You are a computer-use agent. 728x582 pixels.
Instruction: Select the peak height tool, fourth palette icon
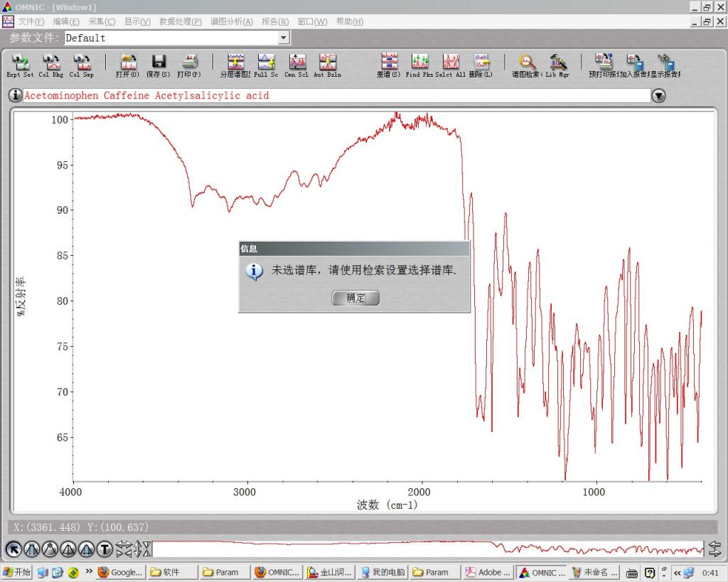[x=68, y=549]
